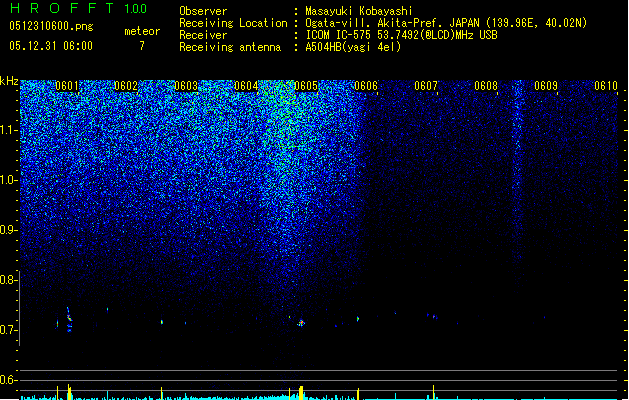
Task: Click the tall meteor echo streak near 0601
Action: (69, 320)
